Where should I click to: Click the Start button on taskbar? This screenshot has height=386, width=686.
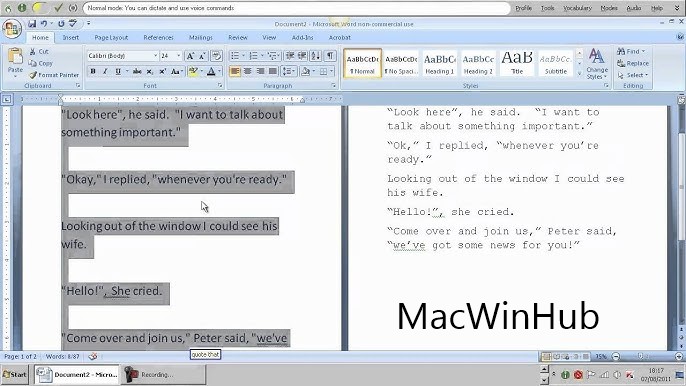pyautogui.click(x=15, y=375)
